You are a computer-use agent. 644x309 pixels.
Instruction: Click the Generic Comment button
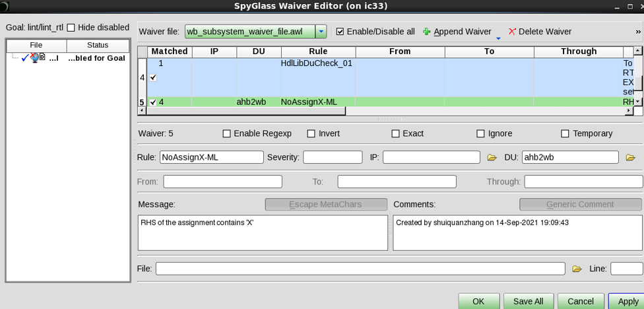click(x=580, y=204)
